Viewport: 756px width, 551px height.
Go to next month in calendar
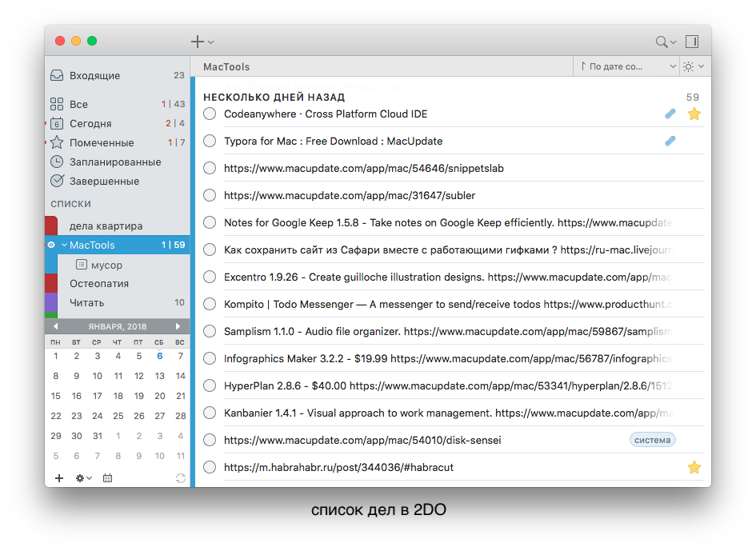(x=178, y=326)
